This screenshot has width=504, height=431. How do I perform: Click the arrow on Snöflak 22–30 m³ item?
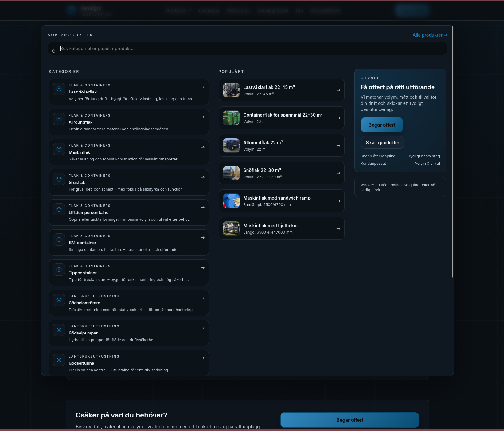tap(338, 173)
